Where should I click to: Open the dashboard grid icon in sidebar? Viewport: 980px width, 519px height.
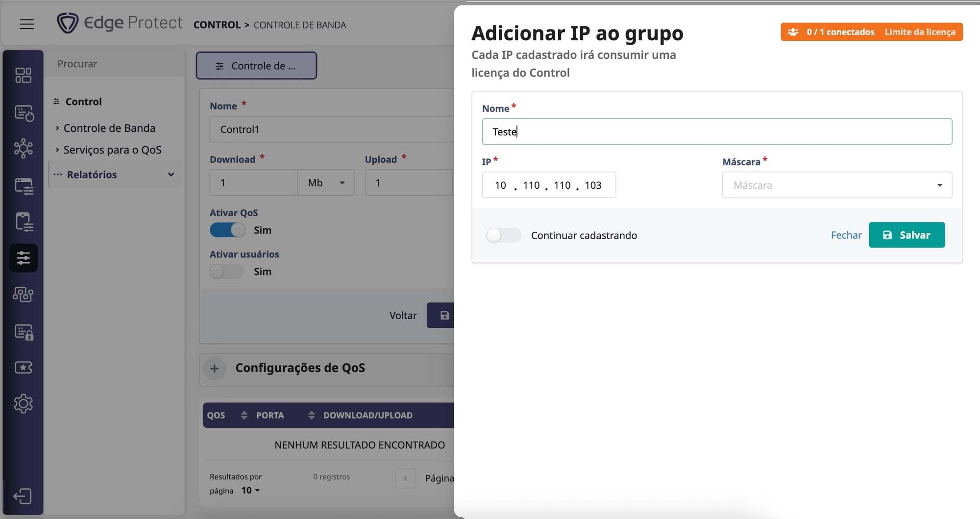coord(23,75)
